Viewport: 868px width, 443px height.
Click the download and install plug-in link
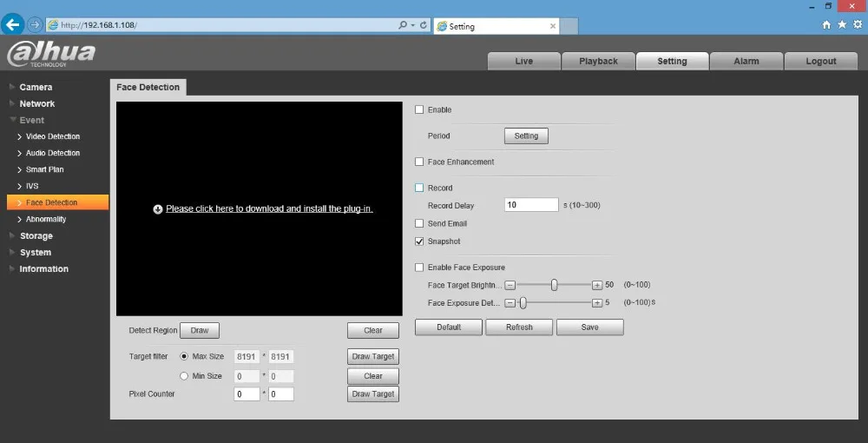click(x=269, y=208)
